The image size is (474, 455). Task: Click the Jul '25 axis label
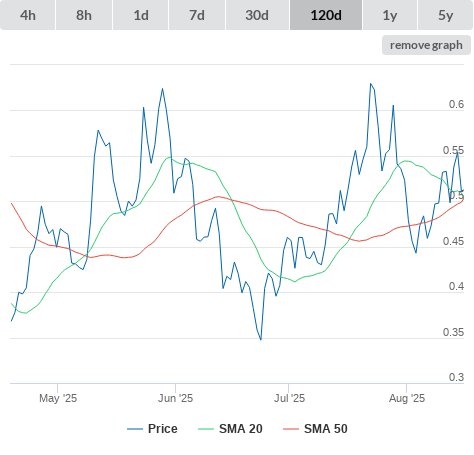[x=289, y=398]
